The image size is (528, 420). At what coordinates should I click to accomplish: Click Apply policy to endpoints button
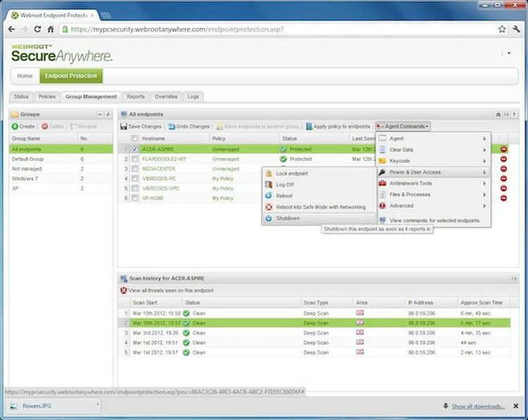[337, 126]
